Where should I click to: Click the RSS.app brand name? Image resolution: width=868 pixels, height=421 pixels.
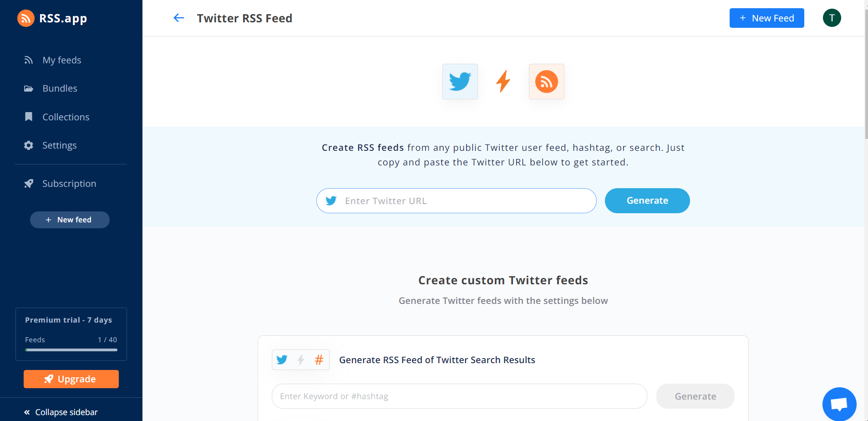63,18
